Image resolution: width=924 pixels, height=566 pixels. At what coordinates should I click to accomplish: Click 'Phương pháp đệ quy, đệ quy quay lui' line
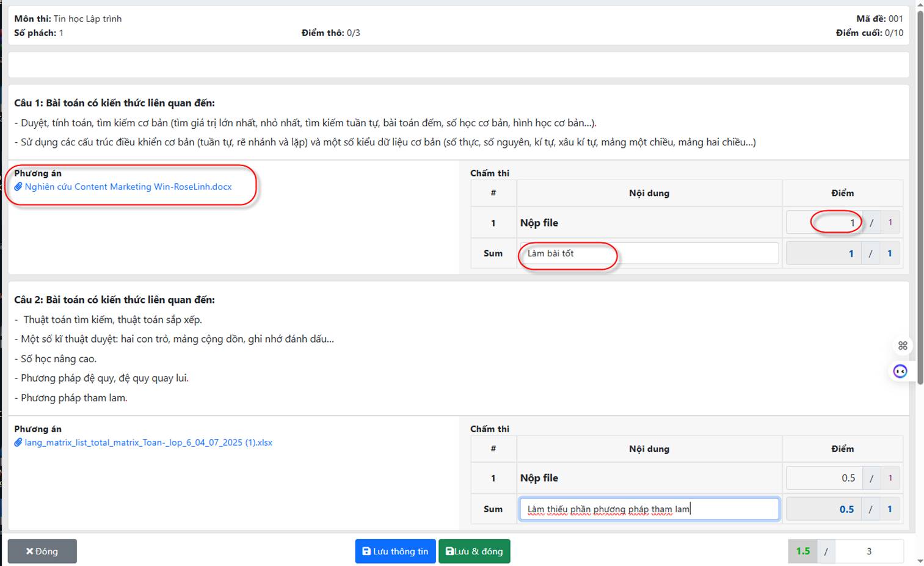(104, 379)
